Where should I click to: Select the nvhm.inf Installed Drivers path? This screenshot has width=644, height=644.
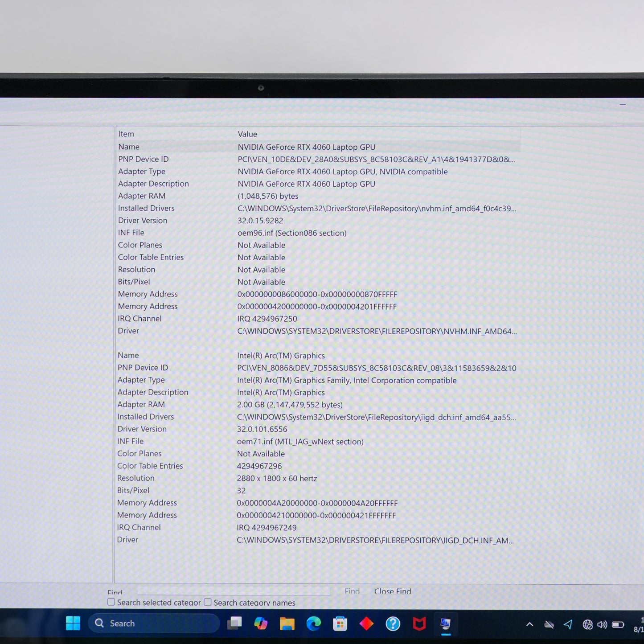pos(377,209)
